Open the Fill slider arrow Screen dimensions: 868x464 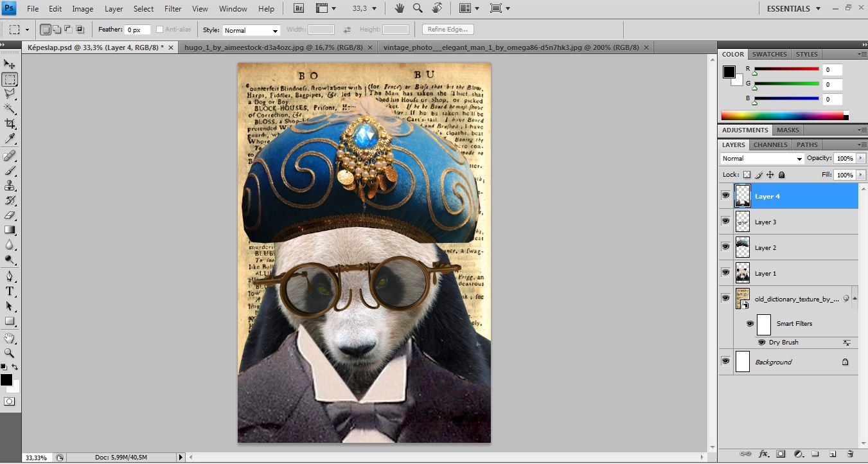click(x=861, y=175)
